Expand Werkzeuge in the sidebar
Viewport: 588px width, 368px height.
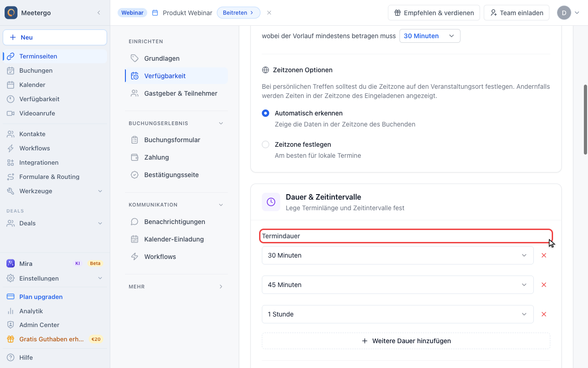[100, 191]
